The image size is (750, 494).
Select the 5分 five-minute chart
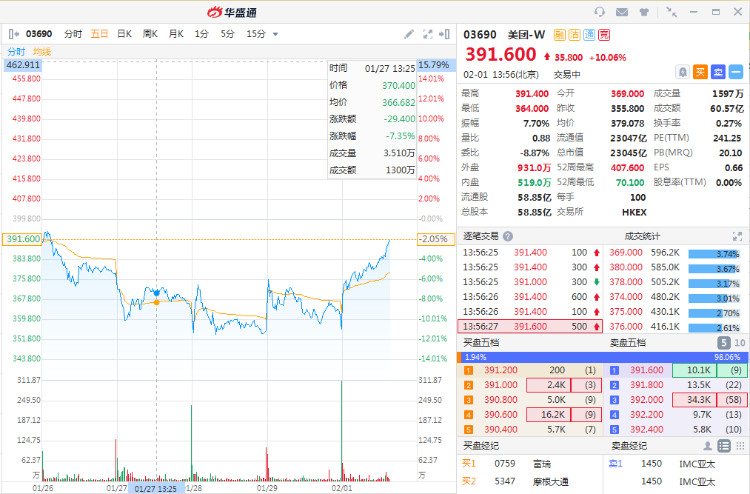pyautogui.click(x=227, y=34)
